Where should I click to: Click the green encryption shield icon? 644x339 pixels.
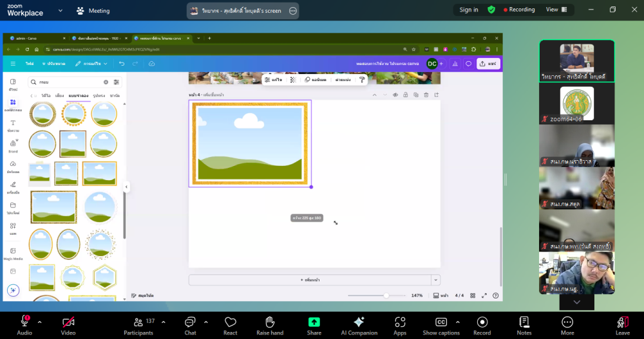pos(491,10)
